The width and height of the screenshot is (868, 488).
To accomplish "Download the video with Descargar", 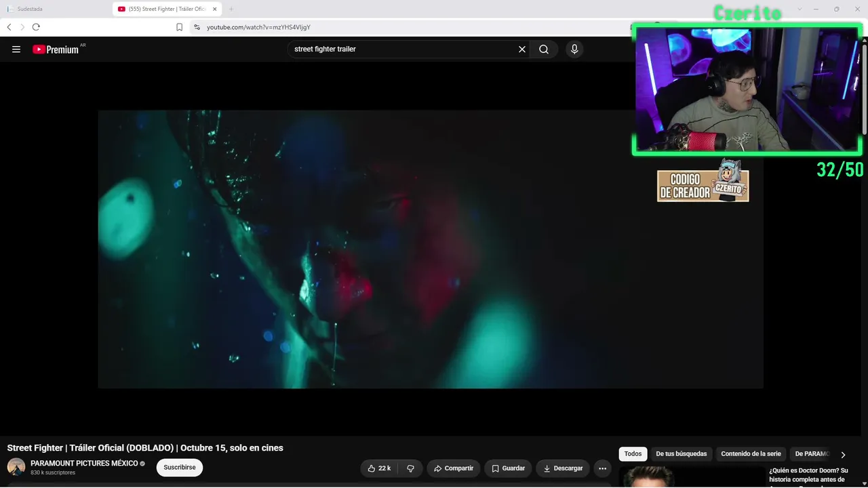I will [563, 468].
